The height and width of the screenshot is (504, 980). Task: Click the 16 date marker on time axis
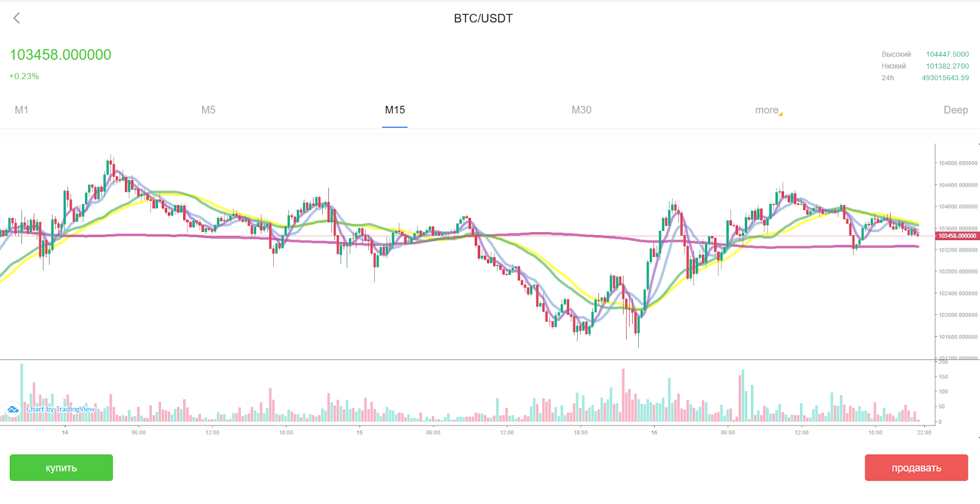654,432
